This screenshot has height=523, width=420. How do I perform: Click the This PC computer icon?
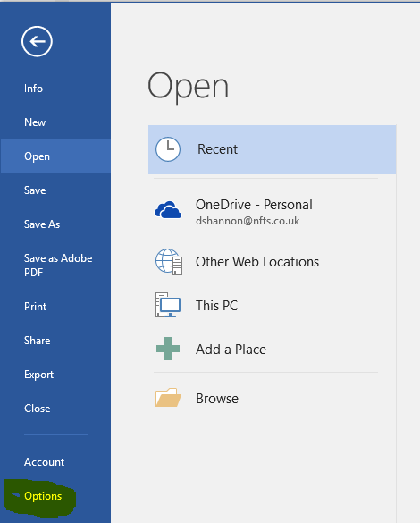(x=168, y=305)
